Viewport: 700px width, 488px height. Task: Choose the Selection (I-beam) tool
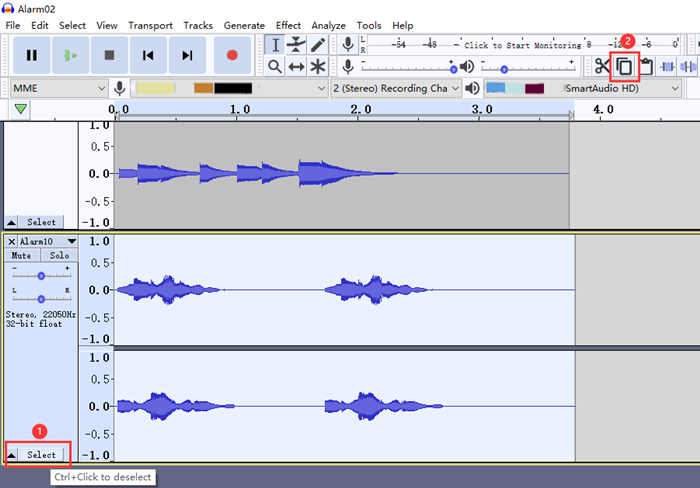point(275,45)
